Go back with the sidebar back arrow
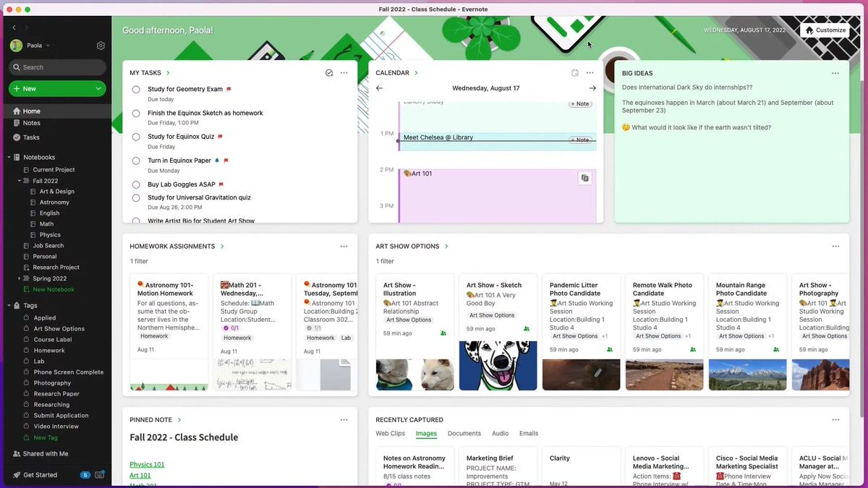This screenshot has width=868, height=488. pos(14,27)
